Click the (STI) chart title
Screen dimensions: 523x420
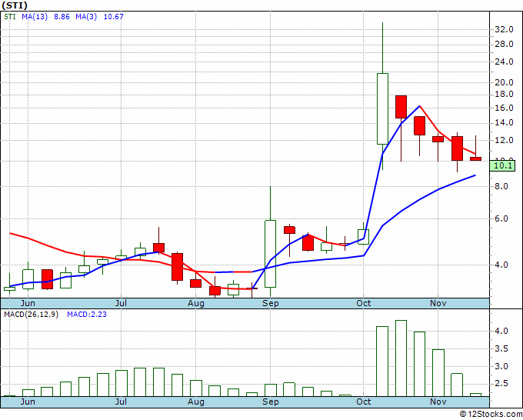click(14, 5)
